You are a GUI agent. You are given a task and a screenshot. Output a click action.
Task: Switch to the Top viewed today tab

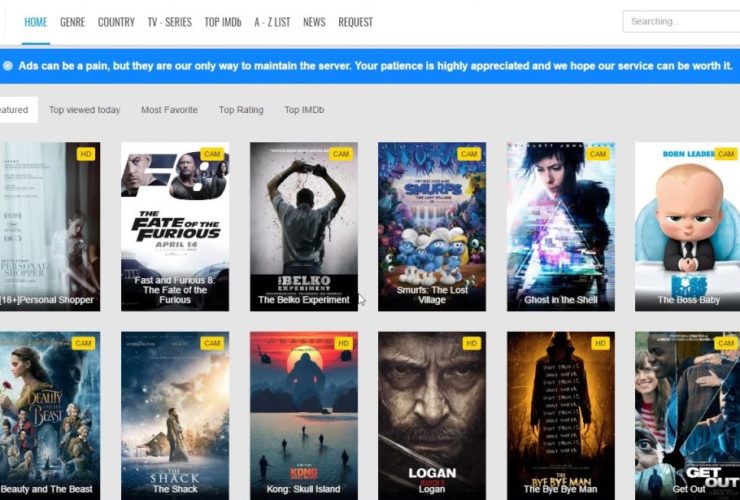(85, 110)
